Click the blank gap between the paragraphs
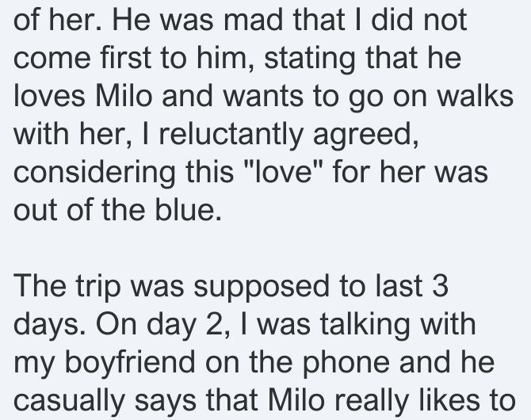 click(265, 247)
